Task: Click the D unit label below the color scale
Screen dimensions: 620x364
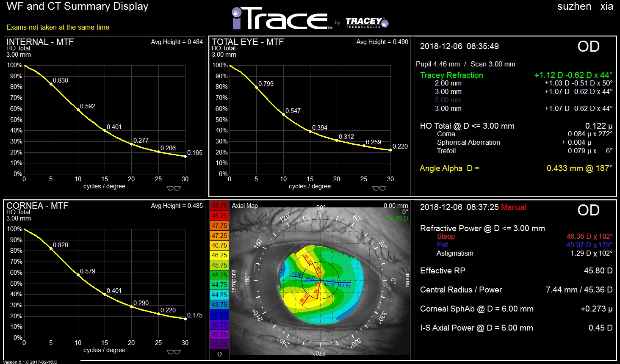Action: (219, 354)
